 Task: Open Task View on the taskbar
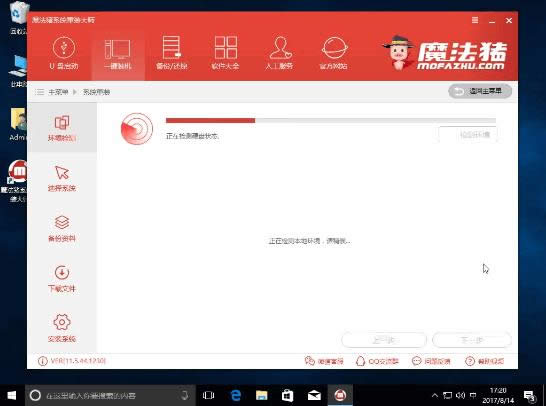click(x=208, y=395)
